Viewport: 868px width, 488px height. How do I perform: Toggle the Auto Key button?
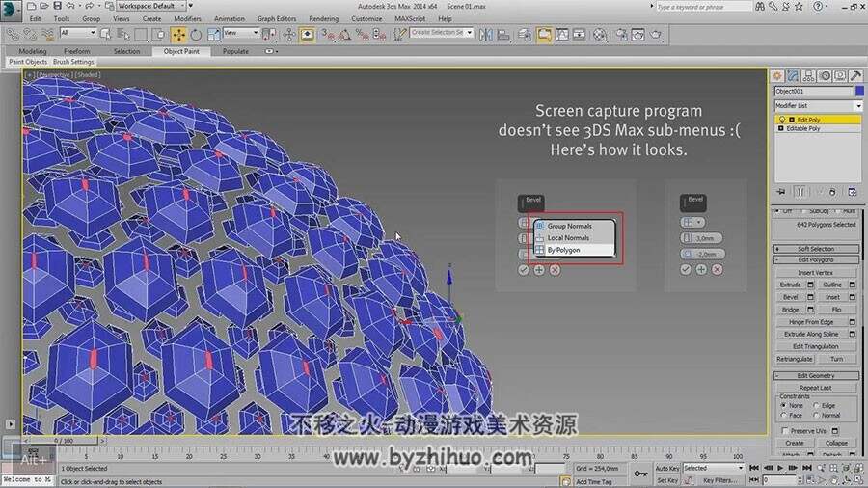click(x=667, y=468)
